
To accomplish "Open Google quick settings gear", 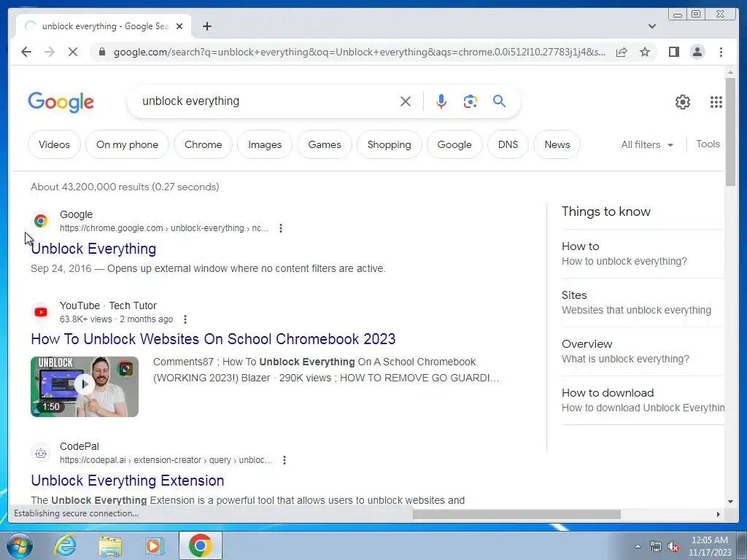I will click(683, 102).
